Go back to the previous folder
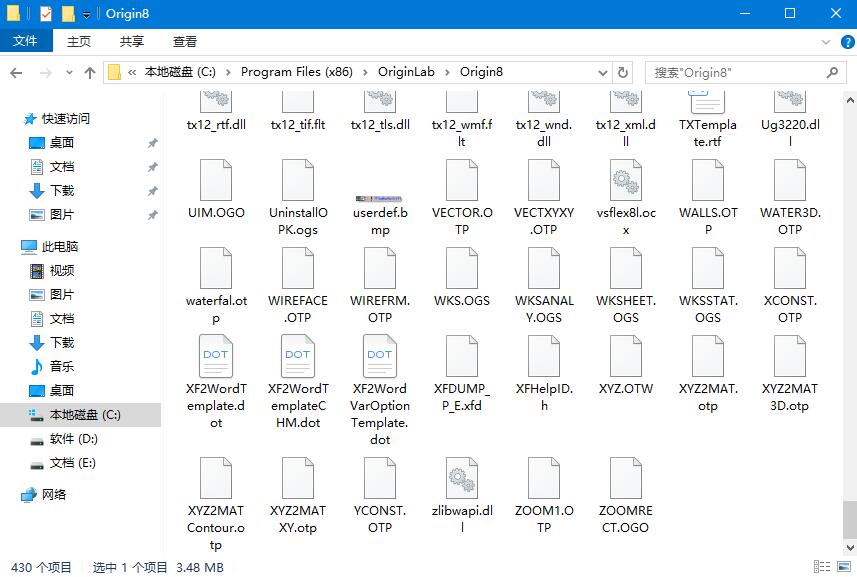 16,72
